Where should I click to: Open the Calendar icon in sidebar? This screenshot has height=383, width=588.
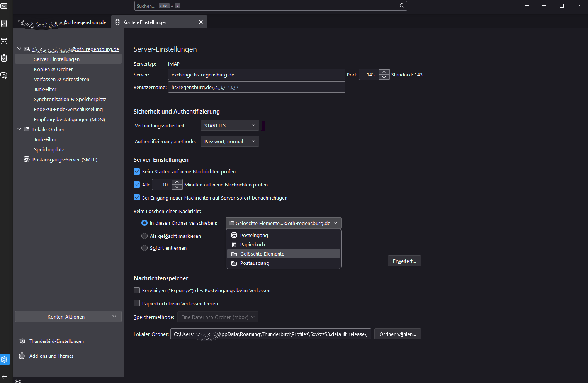(x=4, y=41)
